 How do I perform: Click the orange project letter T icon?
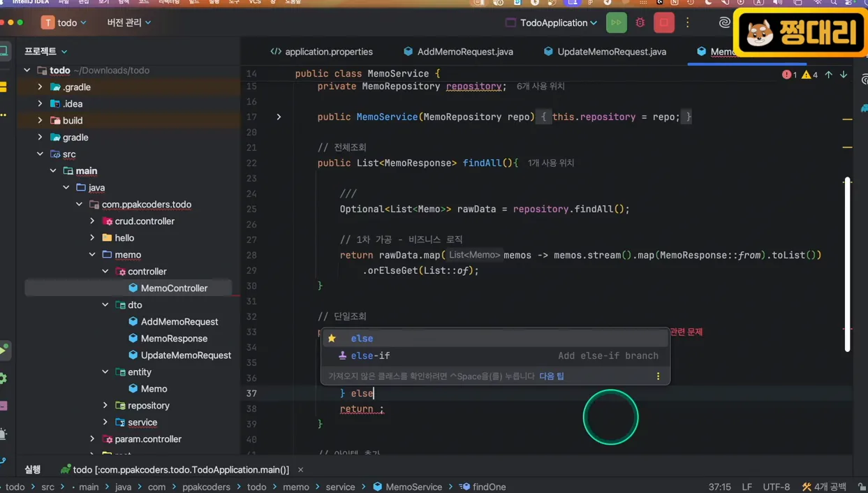point(47,23)
